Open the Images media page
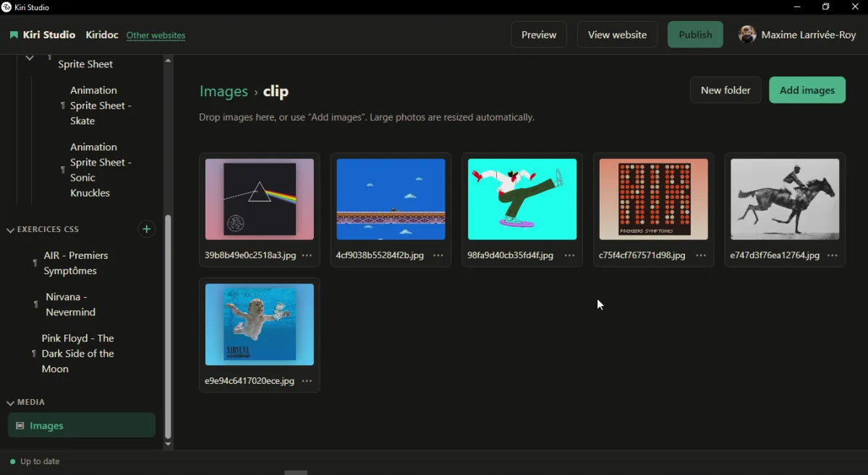868x475 pixels. pos(82,426)
